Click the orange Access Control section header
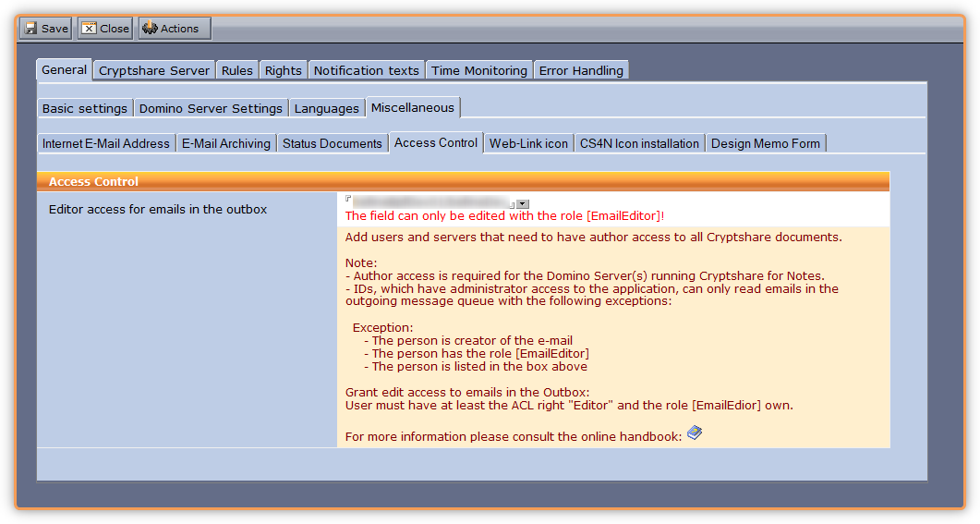Viewport: 980px width, 524px height. coord(463,181)
